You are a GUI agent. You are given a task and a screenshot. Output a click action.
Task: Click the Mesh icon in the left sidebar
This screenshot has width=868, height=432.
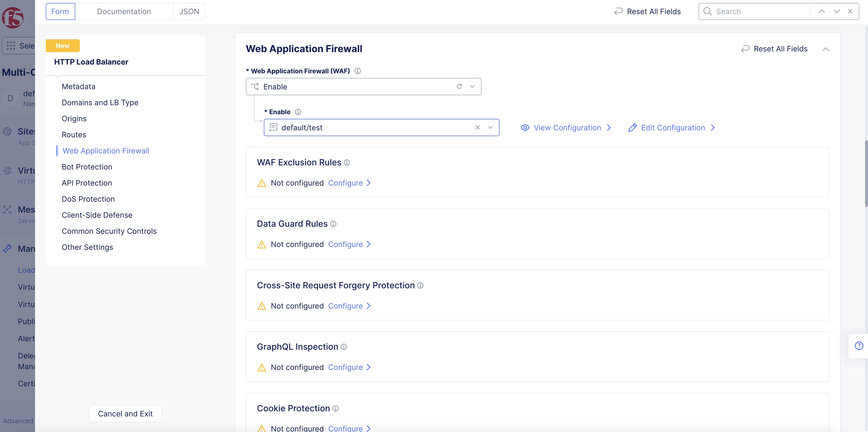click(x=7, y=209)
